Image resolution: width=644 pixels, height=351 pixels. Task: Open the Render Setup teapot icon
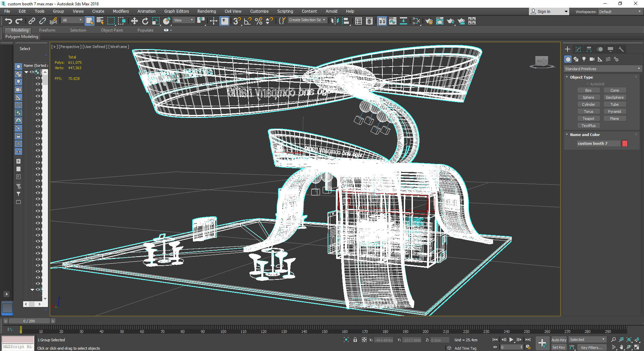pos(429,21)
